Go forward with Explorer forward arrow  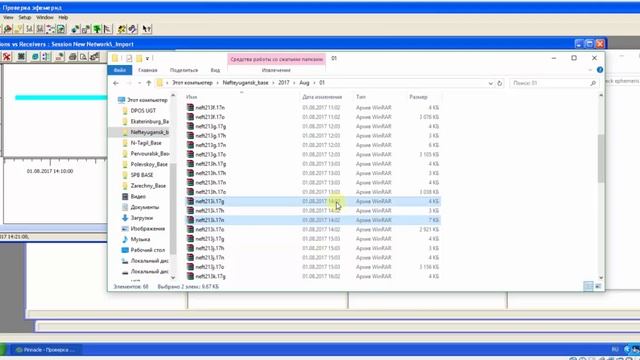pyautogui.click(x=129, y=83)
